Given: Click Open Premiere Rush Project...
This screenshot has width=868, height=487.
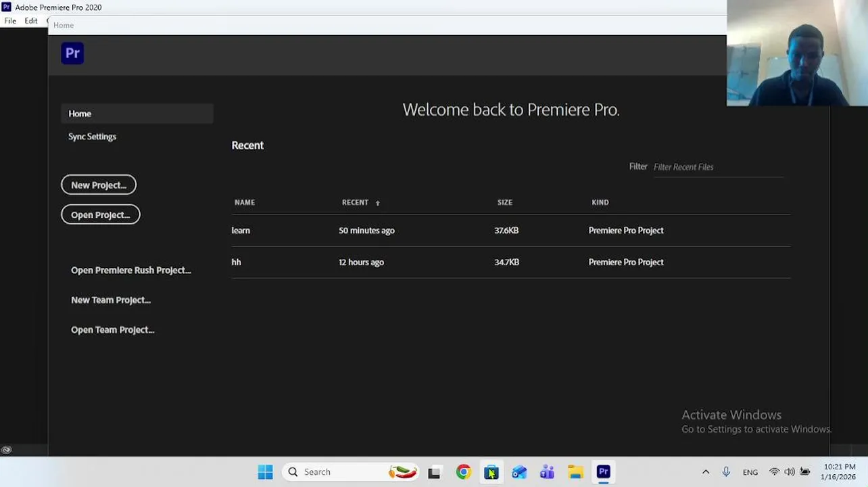Looking at the screenshot, I should pos(131,270).
